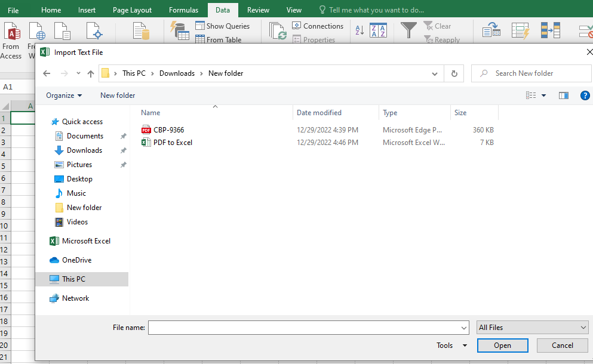Toggle the preview pane in the dialog
The image size is (593, 364).
point(563,95)
